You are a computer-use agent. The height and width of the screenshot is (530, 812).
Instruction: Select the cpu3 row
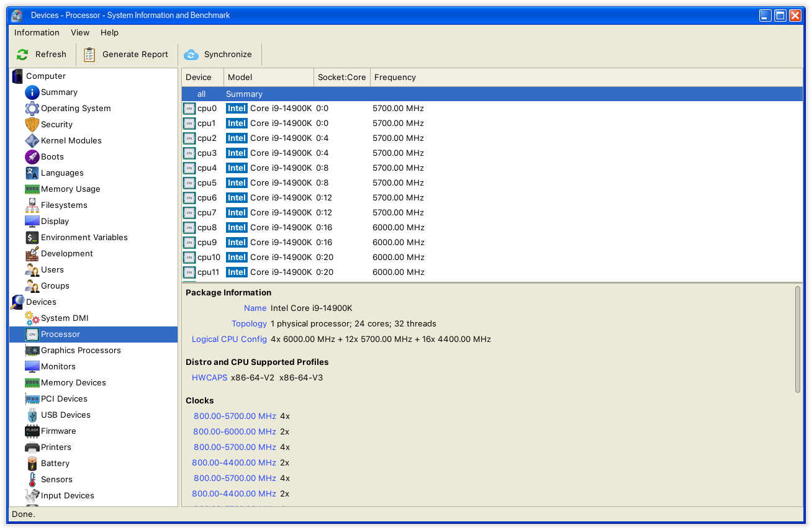pyautogui.click(x=492, y=153)
